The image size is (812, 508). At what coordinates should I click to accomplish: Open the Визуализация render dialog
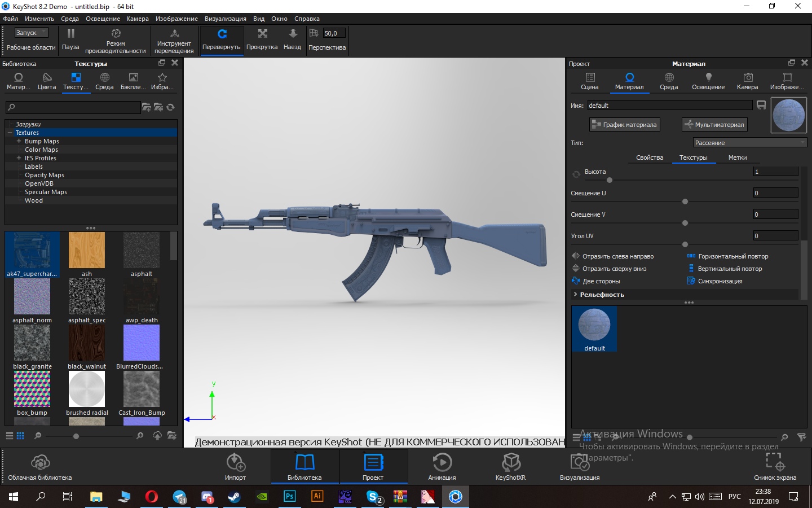(x=580, y=467)
